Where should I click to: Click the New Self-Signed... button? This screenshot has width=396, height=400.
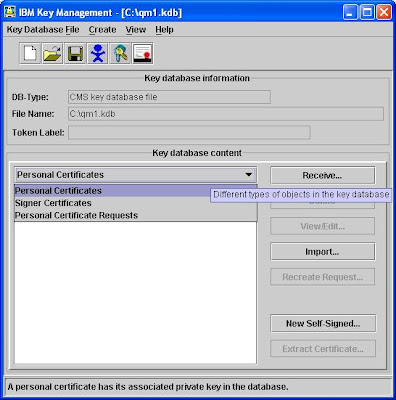323,323
